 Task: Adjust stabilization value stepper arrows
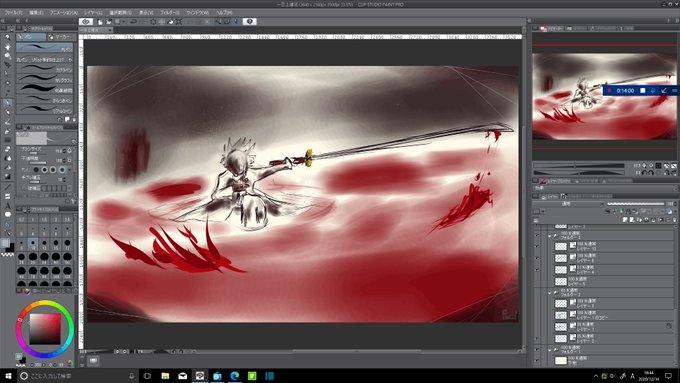pyautogui.click(x=64, y=179)
